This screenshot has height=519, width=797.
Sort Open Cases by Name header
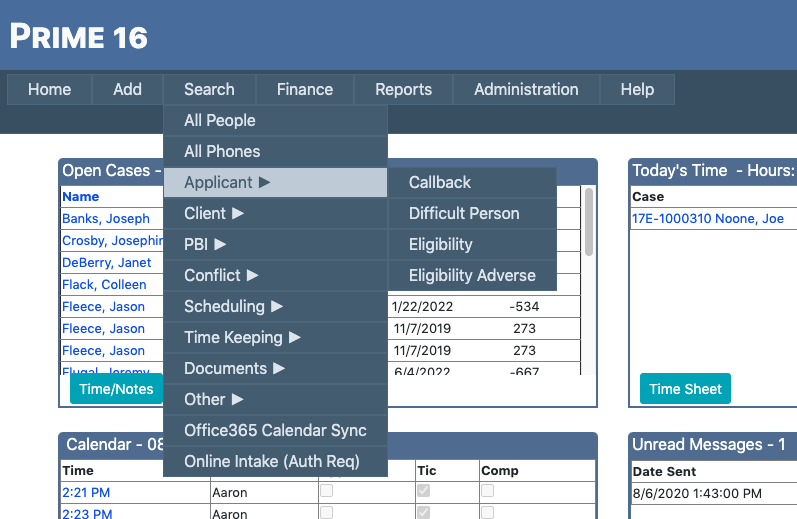(x=80, y=197)
